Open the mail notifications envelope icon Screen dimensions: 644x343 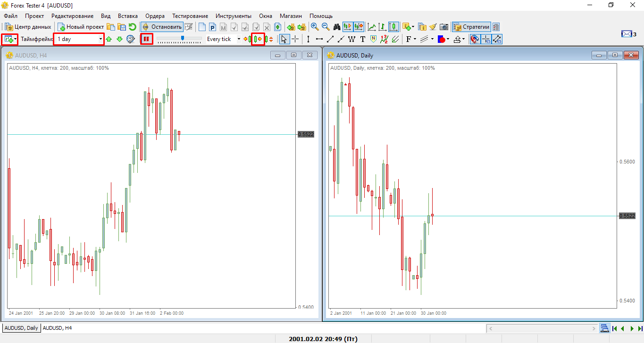[x=626, y=33]
